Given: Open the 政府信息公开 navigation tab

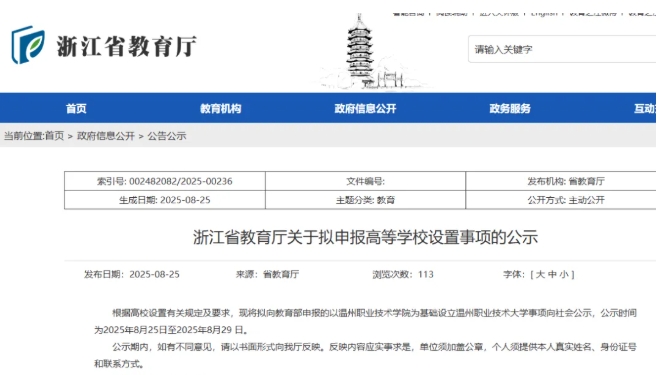Looking at the screenshot, I should coord(365,109).
